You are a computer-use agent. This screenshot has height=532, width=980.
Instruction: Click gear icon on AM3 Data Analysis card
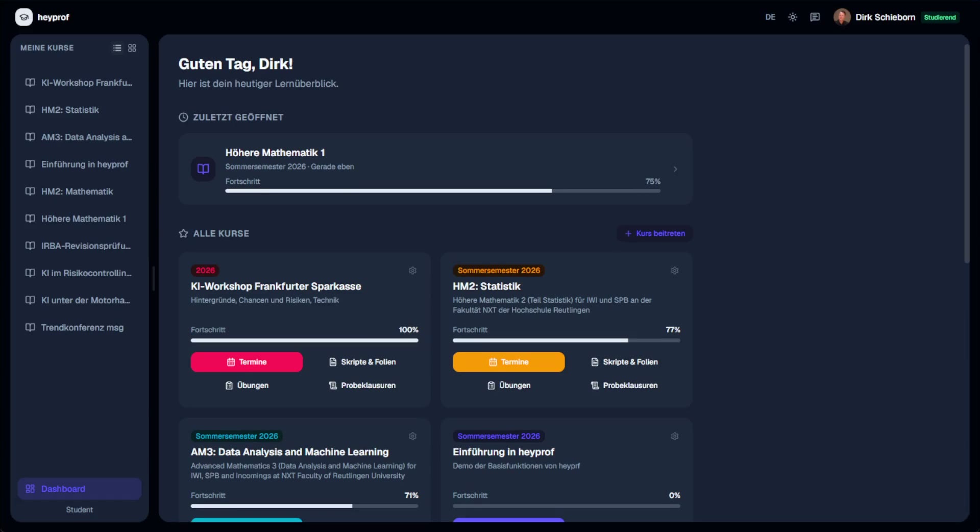[x=412, y=436]
